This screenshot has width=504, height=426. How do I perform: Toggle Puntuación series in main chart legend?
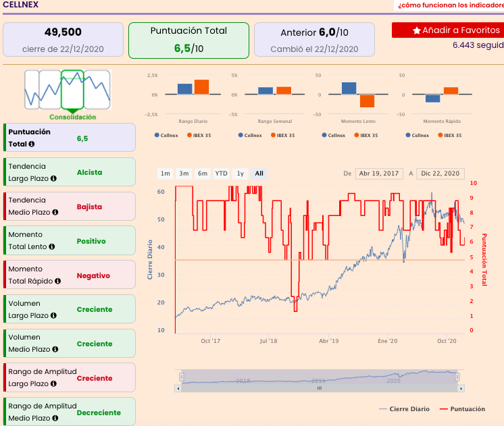(462, 409)
